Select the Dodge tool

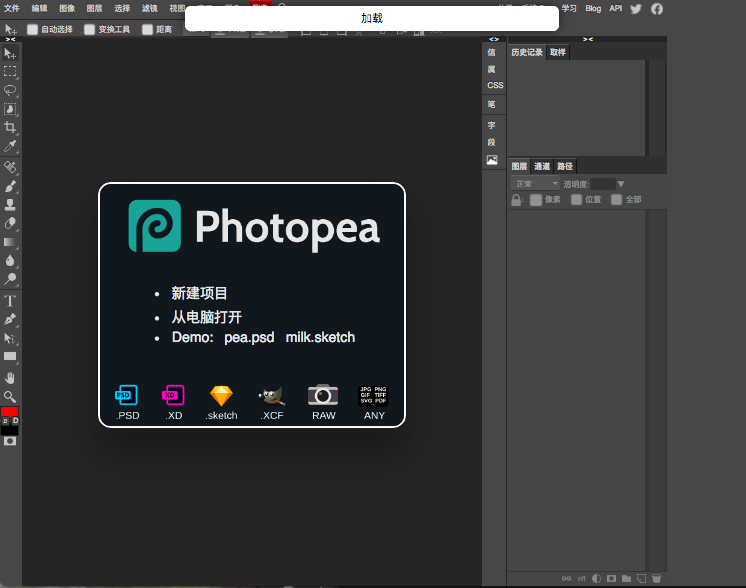click(10, 279)
